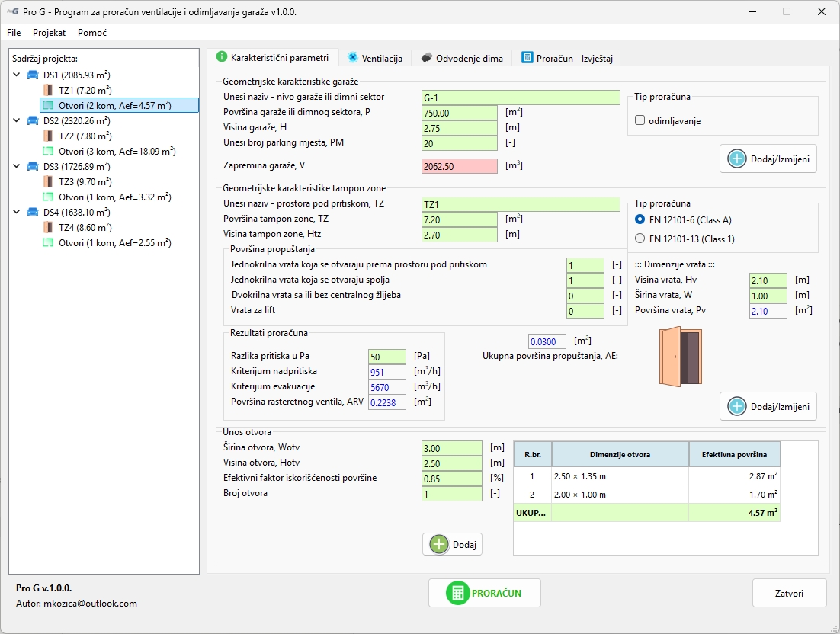
Task: Click the Zatvori button
Action: [x=789, y=593]
